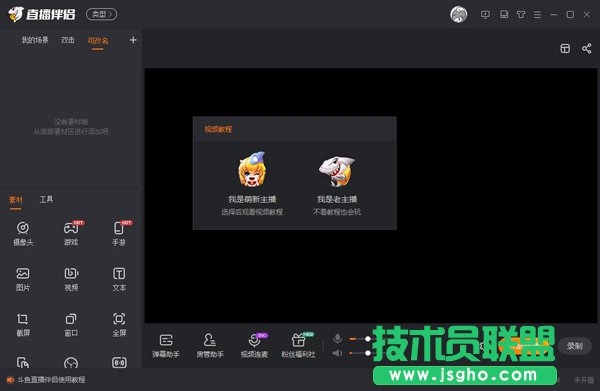Open the skin (shirt) icon in the title bar

click(521, 15)
